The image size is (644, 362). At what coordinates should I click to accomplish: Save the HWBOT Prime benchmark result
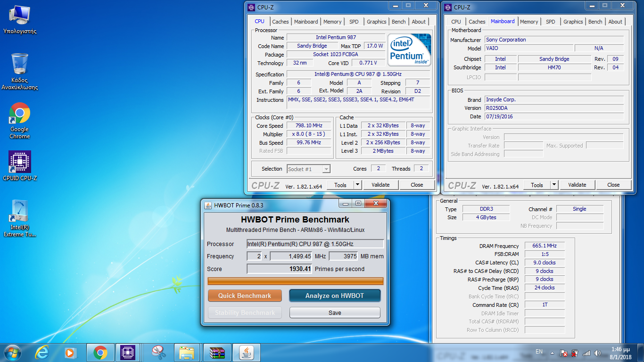tap(335, 313)
